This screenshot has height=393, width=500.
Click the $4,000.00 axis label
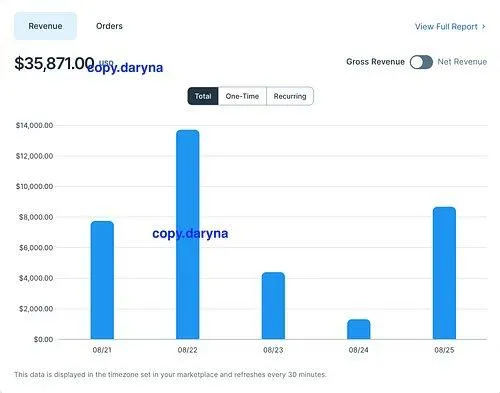[36, 278]
